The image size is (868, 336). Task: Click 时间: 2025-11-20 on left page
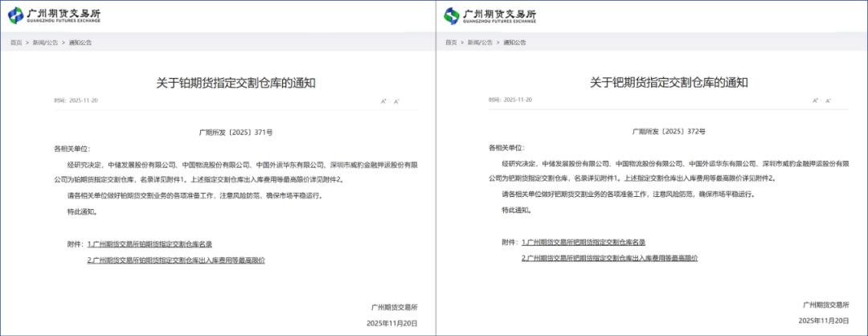(x=76, y=100)
